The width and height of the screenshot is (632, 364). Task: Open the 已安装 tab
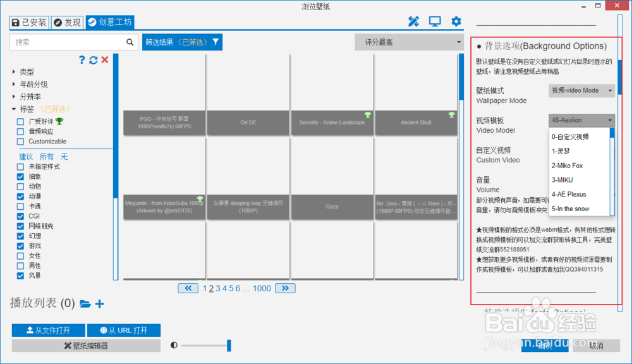click(x=28, y=21)
